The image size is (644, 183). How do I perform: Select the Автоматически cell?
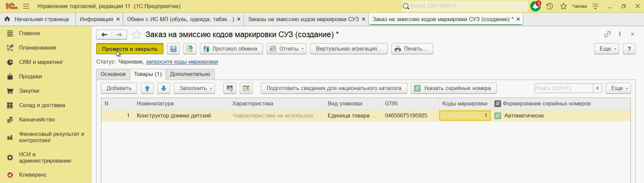[560, 116]
